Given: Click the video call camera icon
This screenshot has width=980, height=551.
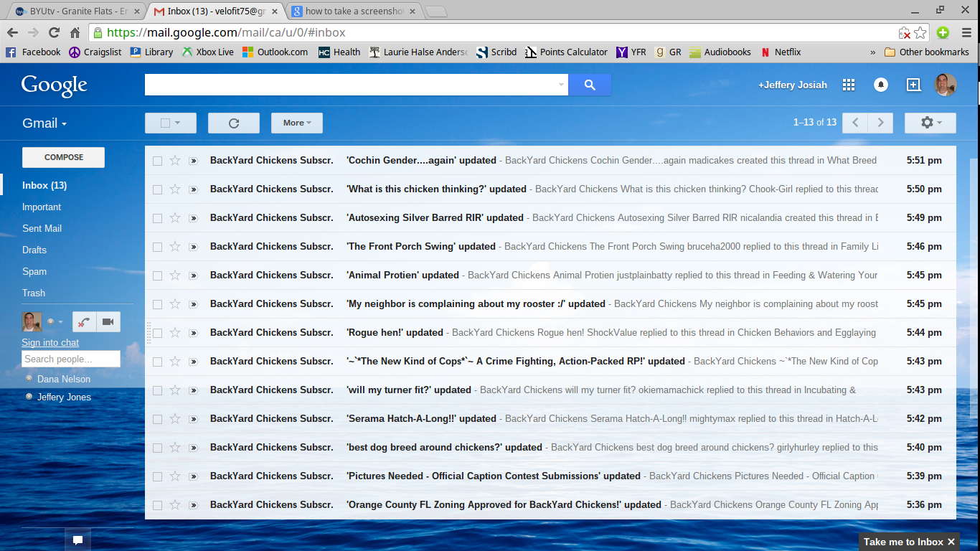Looking at the screenshot, I should (108, 321).
